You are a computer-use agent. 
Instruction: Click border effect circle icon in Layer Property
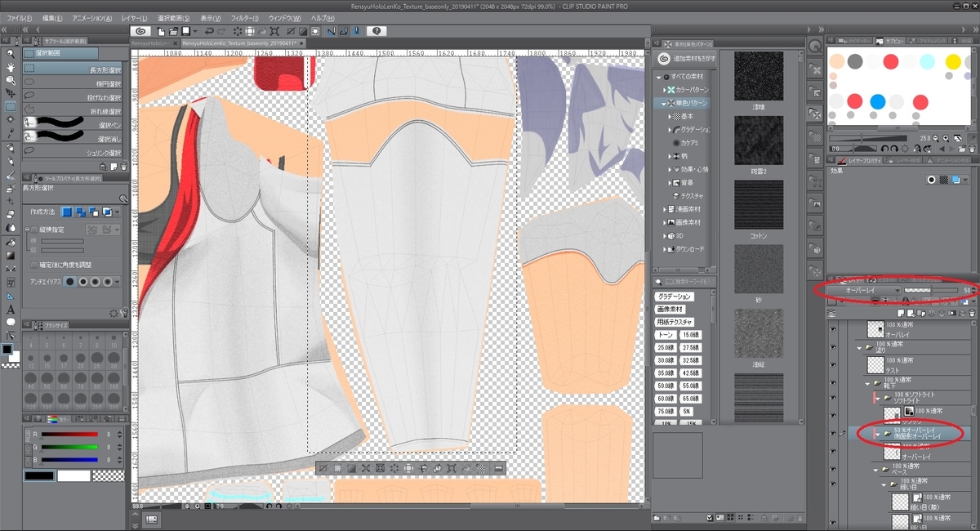pos(930,180)
